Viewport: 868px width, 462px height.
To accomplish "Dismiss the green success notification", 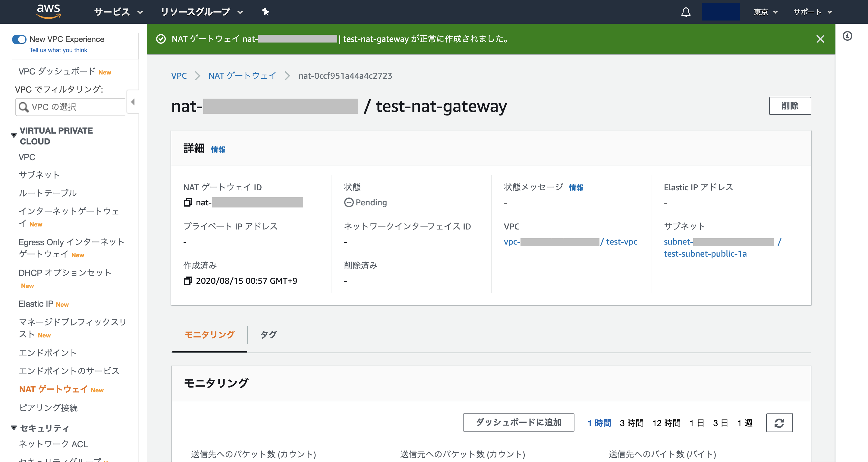I will point(820,39).
